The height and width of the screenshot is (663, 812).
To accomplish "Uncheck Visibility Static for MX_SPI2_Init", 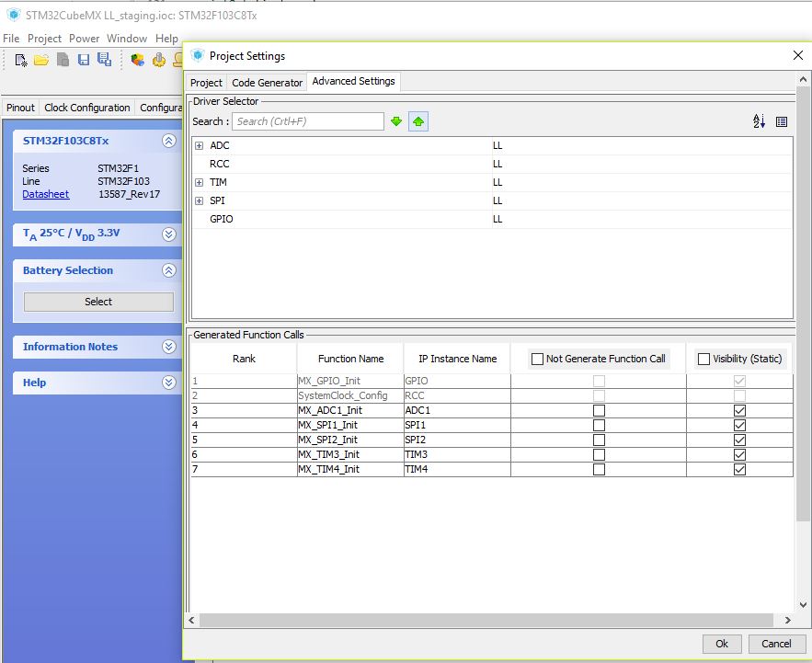I will click(739, 440).
